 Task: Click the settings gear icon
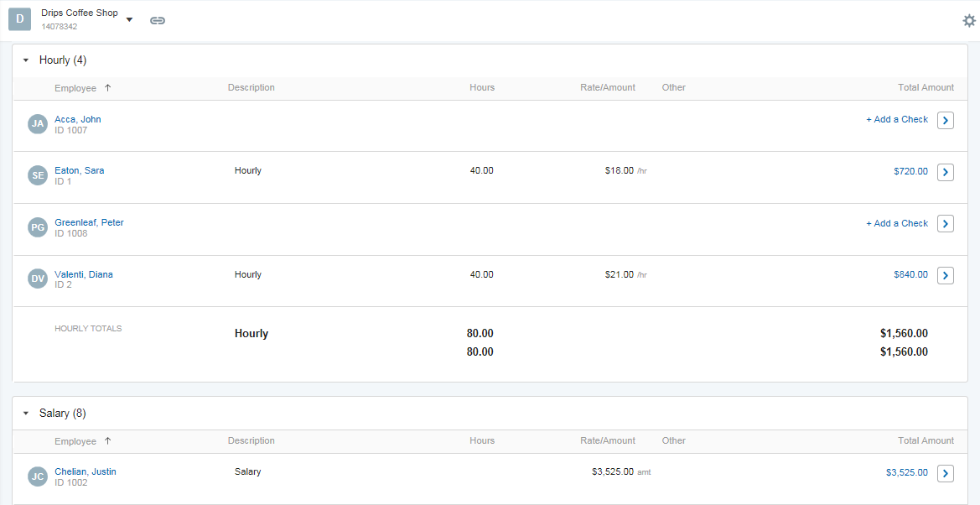point(969,21)
